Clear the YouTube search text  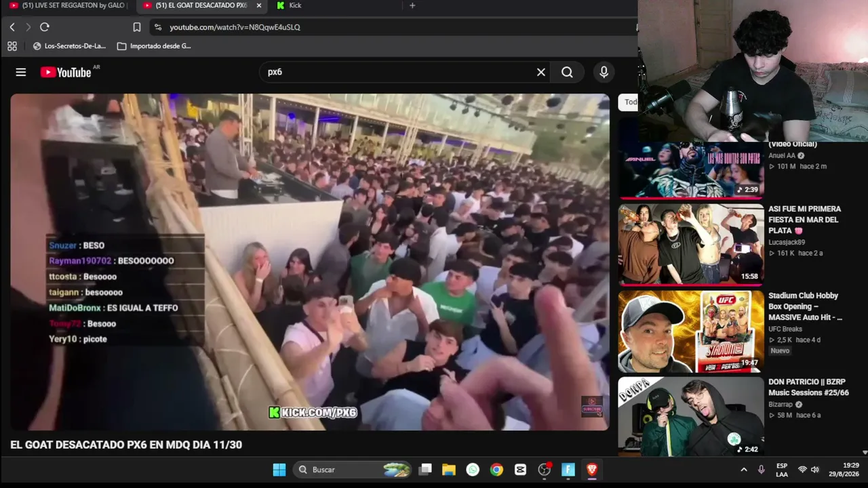point(541,72)
